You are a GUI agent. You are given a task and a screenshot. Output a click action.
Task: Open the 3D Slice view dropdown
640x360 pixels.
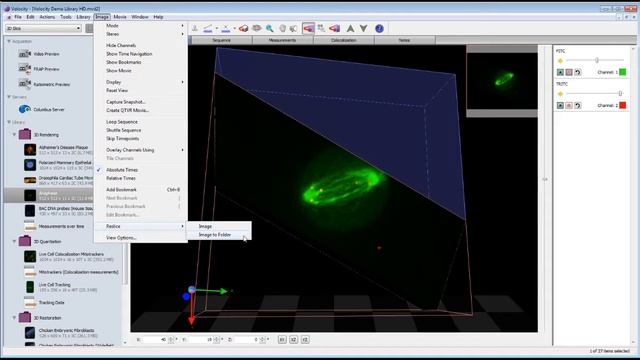tap(43, 28)
